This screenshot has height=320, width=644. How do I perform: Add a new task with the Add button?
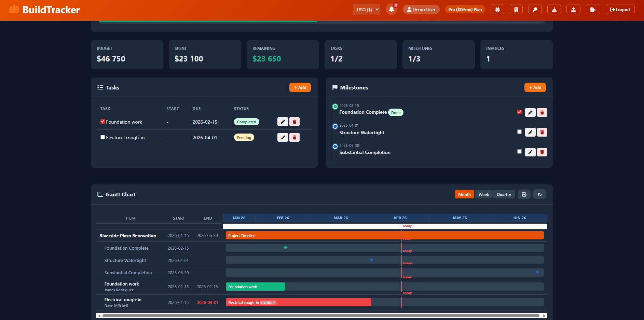click(x=300, y=87)
